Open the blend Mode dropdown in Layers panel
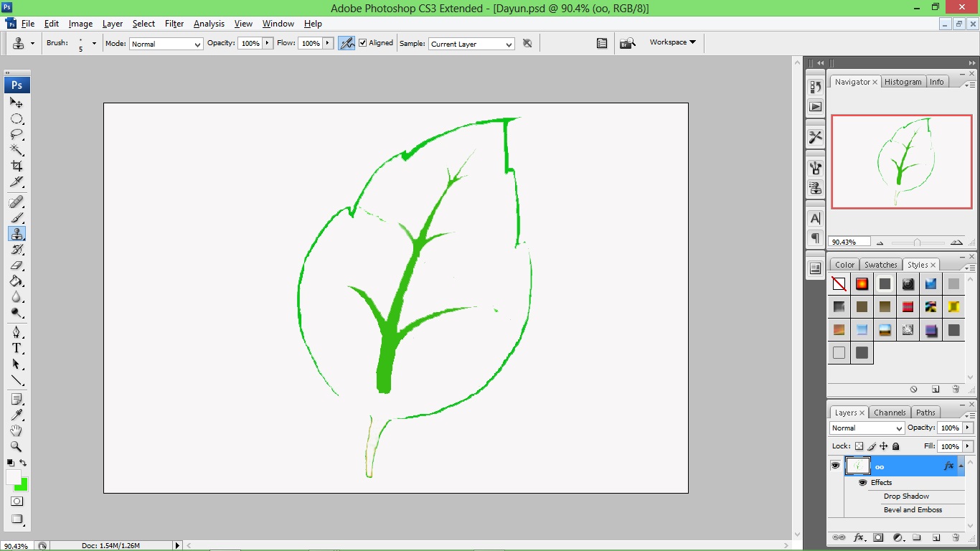This screenshot has width=980, height=551. [x=864, y=428]
